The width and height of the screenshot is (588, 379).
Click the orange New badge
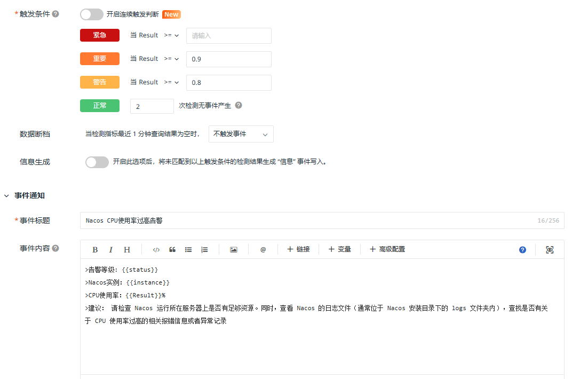[x=171, y=14]
